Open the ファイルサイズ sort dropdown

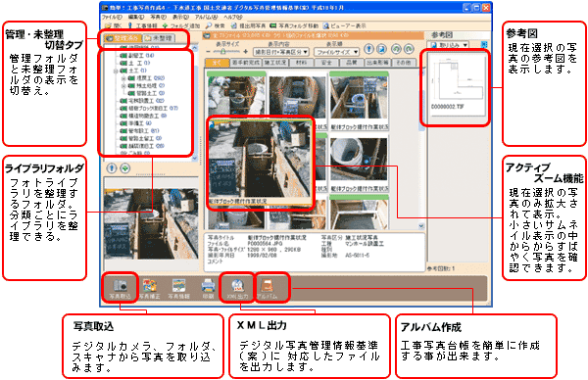tap(336, 52)
